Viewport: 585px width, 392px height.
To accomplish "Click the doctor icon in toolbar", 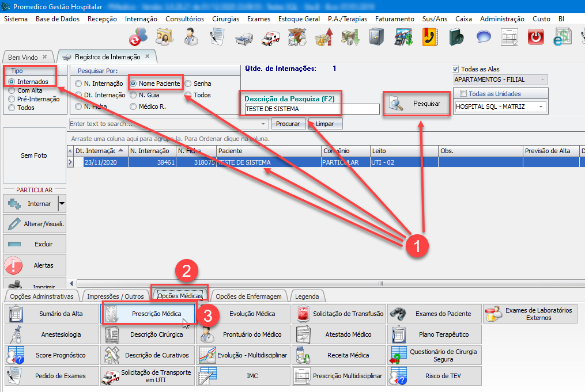I will (x=191, y=37).
